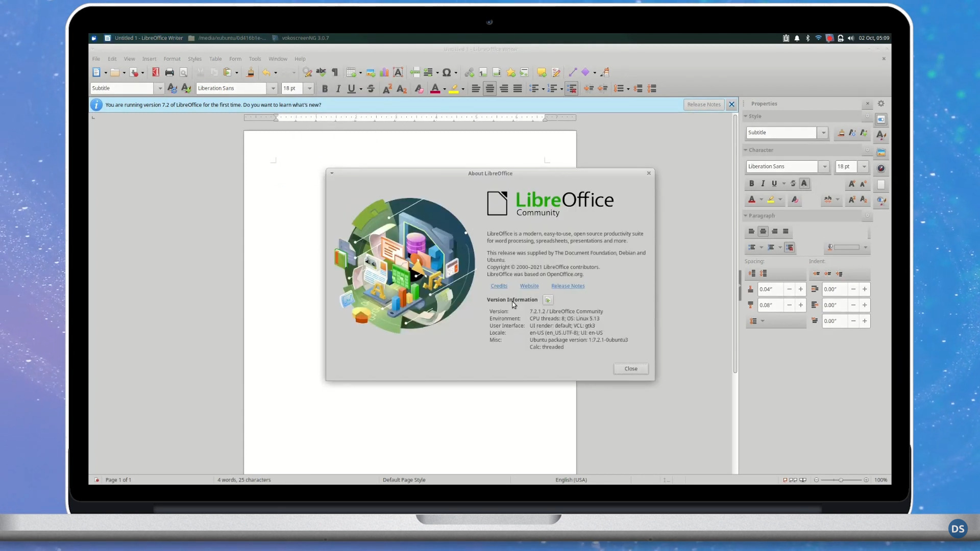Run the spelling check (abc) icon
Screen dimensions: 980x551
click(x=321, y=72)
